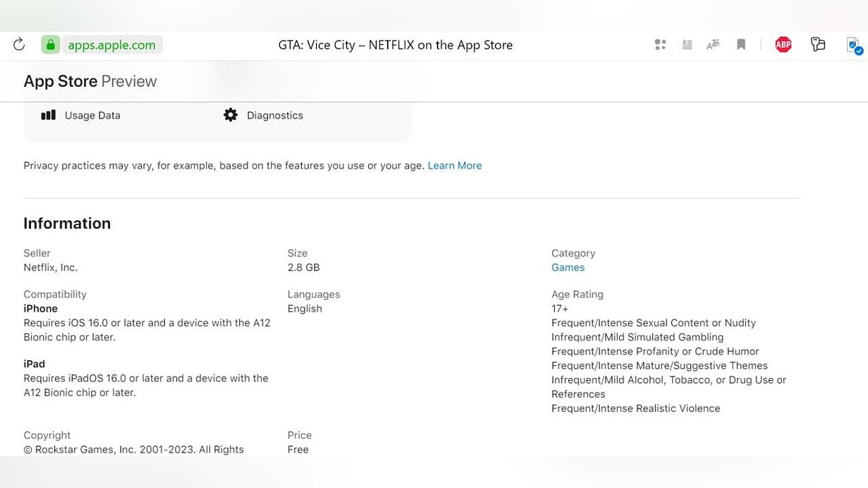Screen dimensions: 868x488
Task: Click the Usage Data bar chart icon
Action: coord(48,115)
